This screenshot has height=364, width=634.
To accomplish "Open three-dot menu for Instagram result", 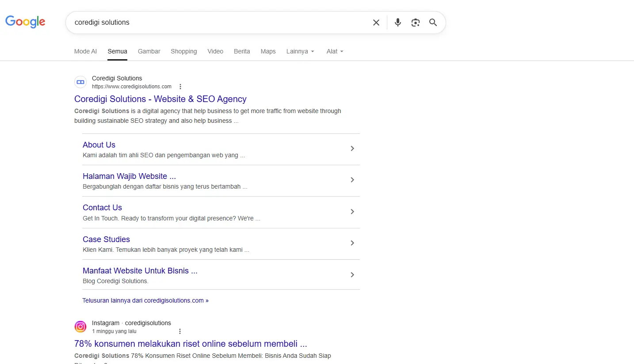I will click(180, 331).
